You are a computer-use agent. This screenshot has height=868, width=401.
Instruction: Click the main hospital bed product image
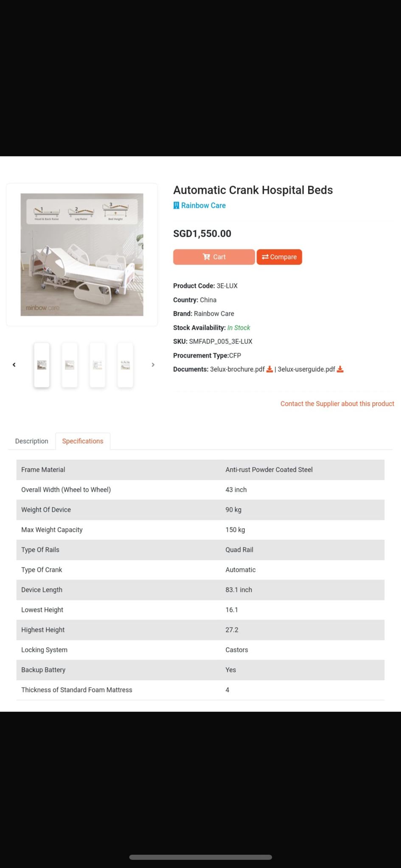point(82,254)
